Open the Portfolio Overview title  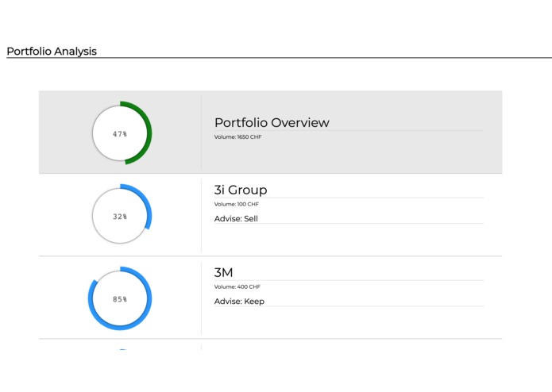pyautogui.click(x=272, y=123)
